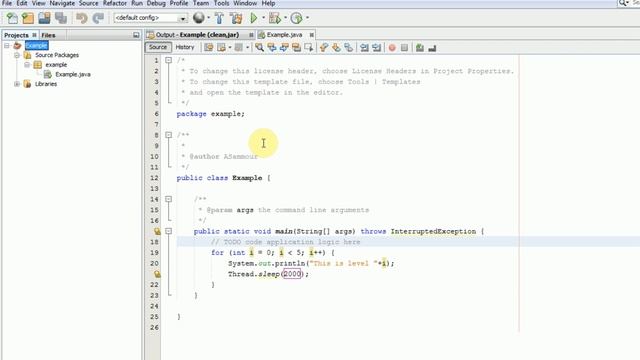The image size is (640, 360).
Task: Switch to the History view button
Action: (185, 47)
